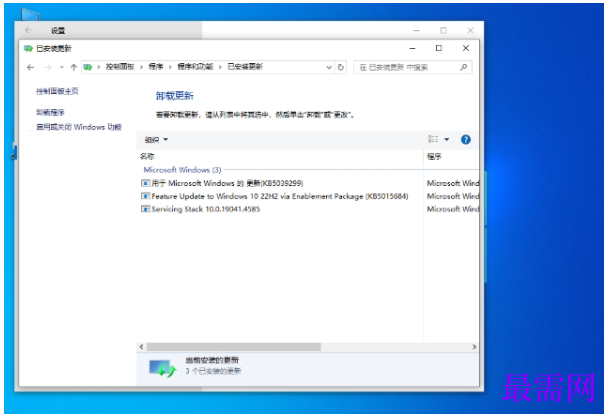Open 启用或关闭 Windows 功能 link
The width and height of the screenshot is (614, 419).
[x=79, y=127]
